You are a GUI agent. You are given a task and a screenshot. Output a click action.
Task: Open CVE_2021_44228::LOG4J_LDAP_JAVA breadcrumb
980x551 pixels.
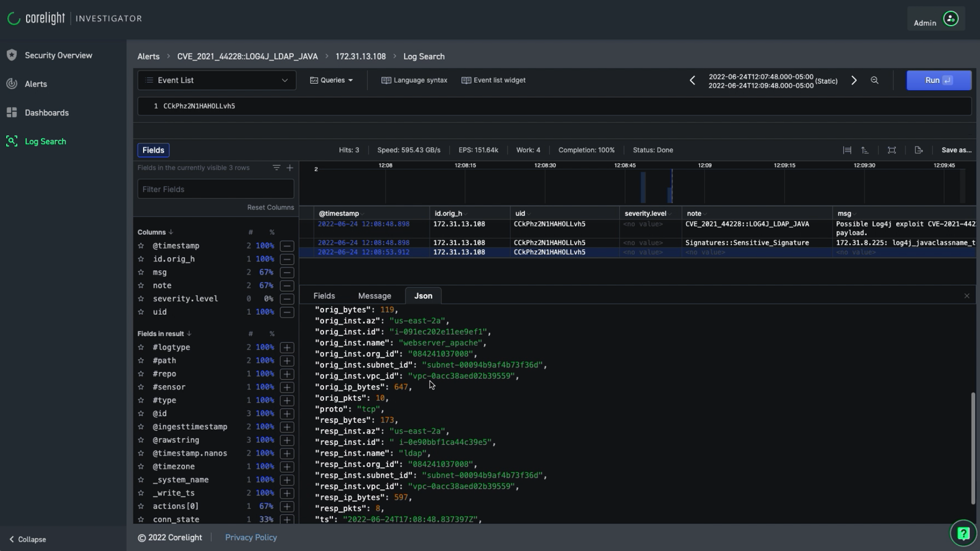click(x=247, y=57)
